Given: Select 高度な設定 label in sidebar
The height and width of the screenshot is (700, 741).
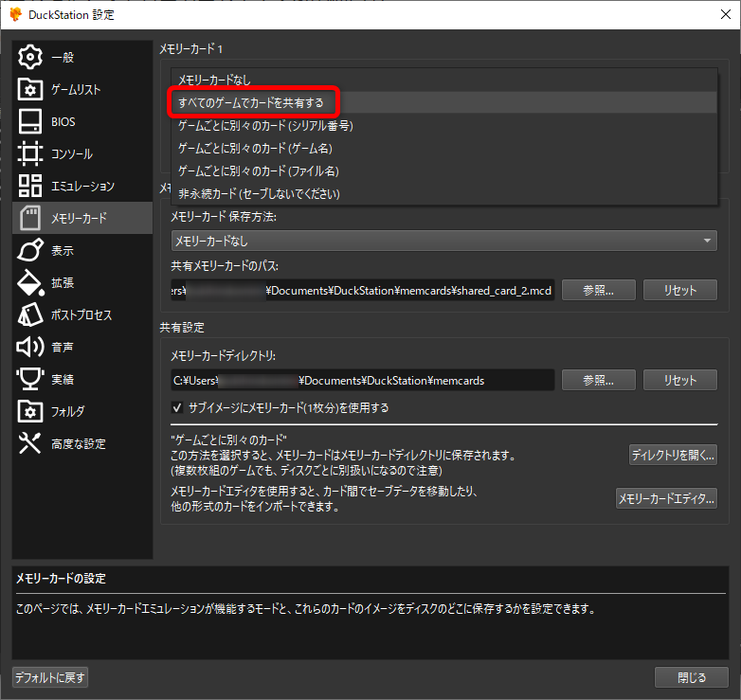Looking at the screenshot, I should 79,443.
